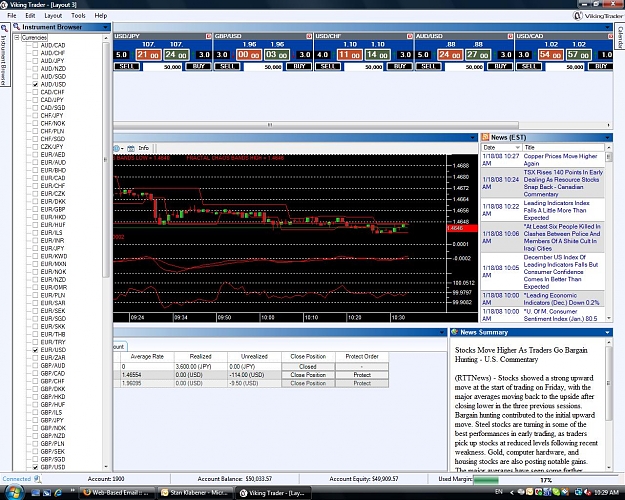
Task: Open the positions panel header dropdown arrow
Action: (x=442, y=332)
